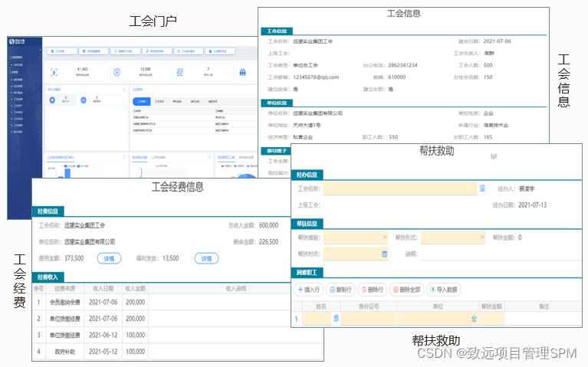Click the 工会名称 value in 工会经费信息 form
This screenshot has width=588, height=367.
point(85,225)
